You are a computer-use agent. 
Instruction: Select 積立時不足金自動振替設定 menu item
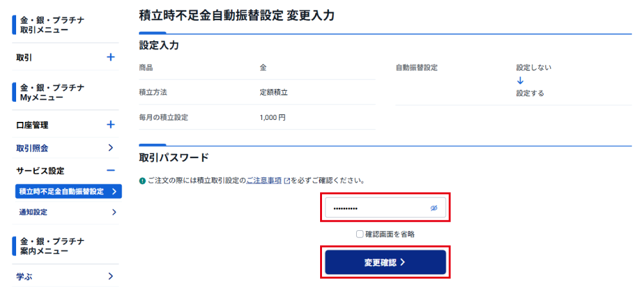click(61, 192)
